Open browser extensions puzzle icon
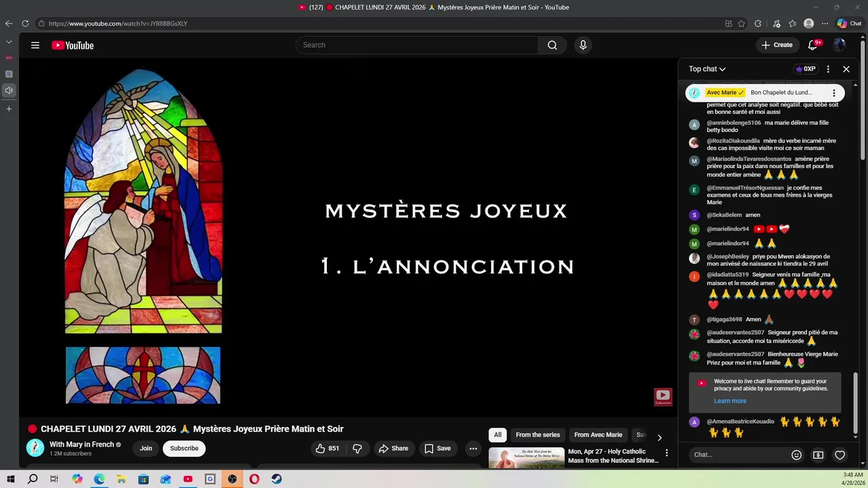Viewport: 868px width, 488px height. (x=758, y=23)
